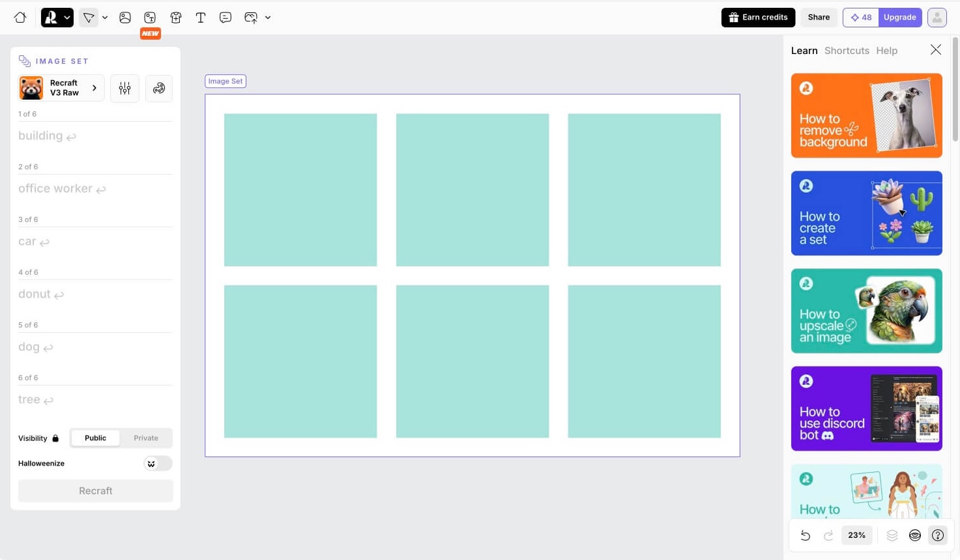
Task: Toggle the Halloweenize switch
Action: [x=158, y=464]
